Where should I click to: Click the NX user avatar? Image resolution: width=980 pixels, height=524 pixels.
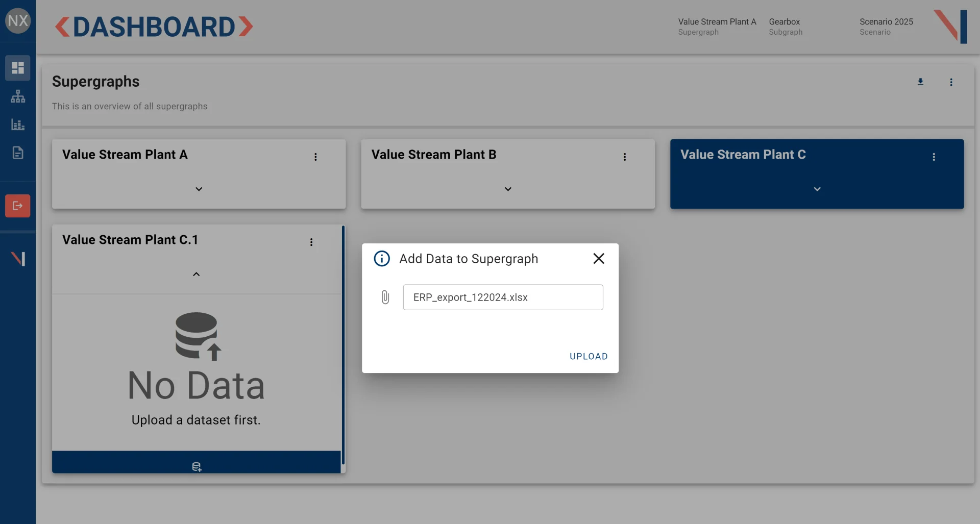click(18, 21)
